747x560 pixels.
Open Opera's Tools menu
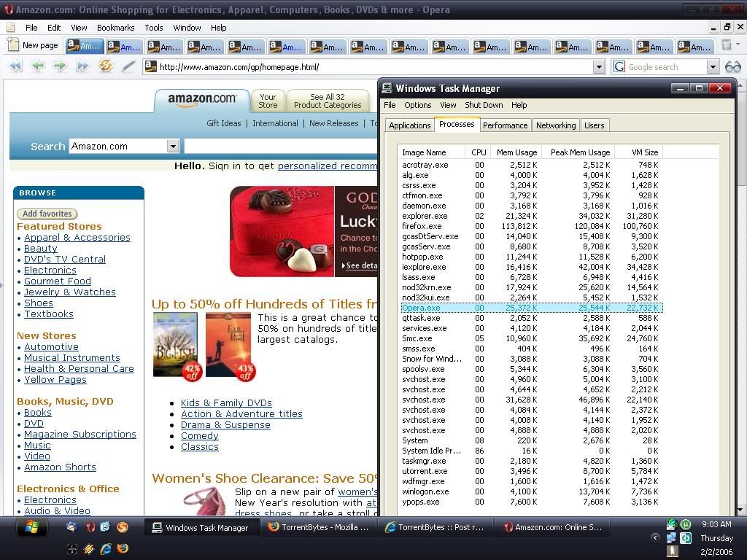[x=154, y=28]
